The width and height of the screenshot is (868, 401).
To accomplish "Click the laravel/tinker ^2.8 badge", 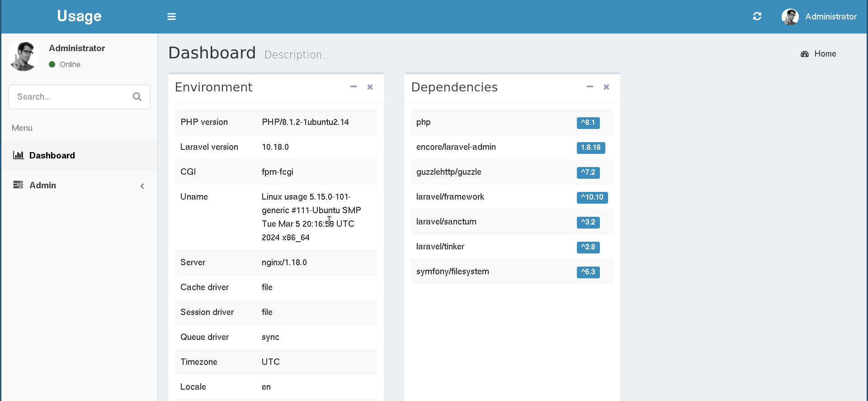I will click(588, 247).
